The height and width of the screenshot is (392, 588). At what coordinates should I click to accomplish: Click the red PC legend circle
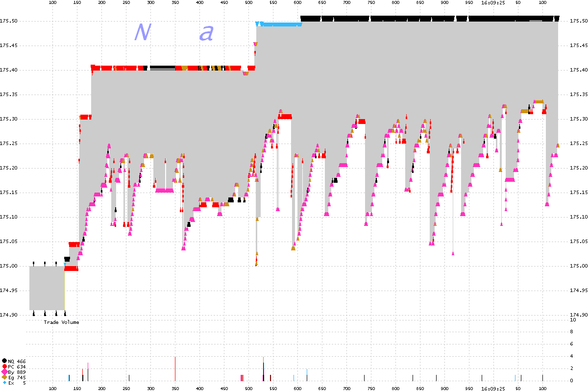[4, 367]
